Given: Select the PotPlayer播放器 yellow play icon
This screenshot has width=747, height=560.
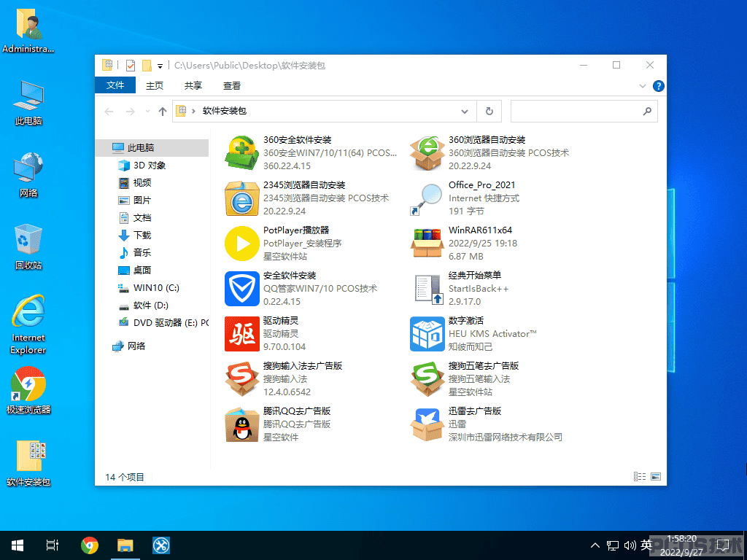Looking at the screenshot, I should [x=242, y=244].
